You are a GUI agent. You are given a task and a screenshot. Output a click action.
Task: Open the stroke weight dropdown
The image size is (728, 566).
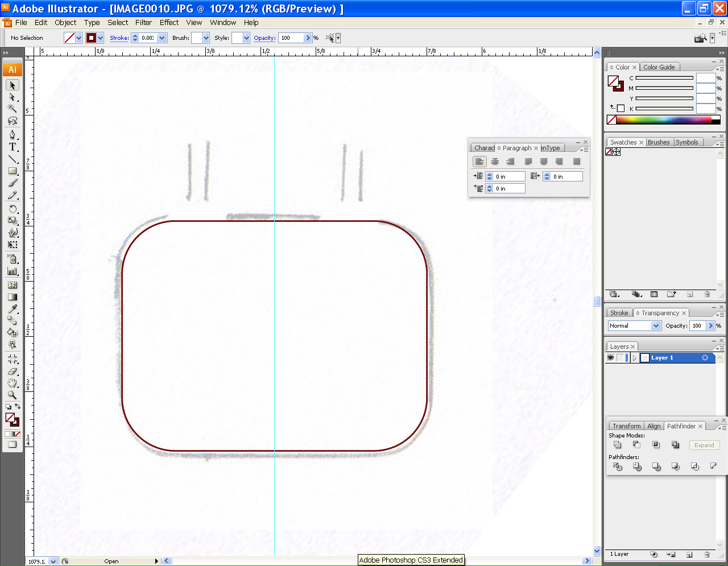[162, 38]
